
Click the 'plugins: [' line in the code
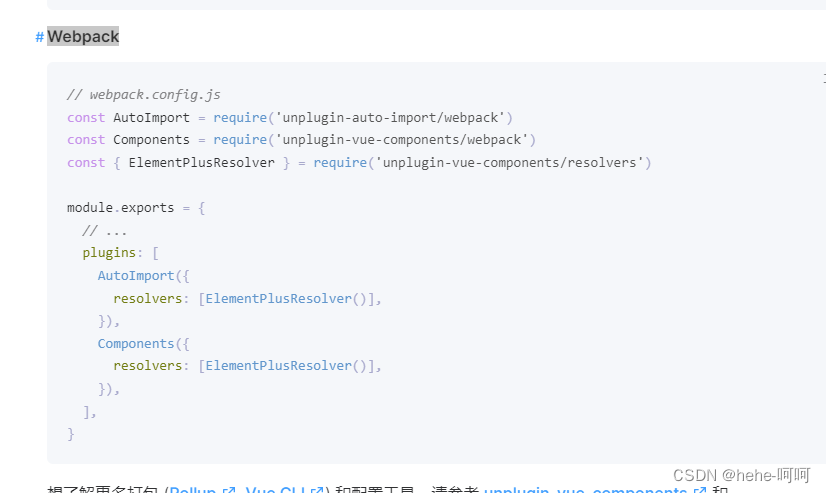[x=121, y=253]
